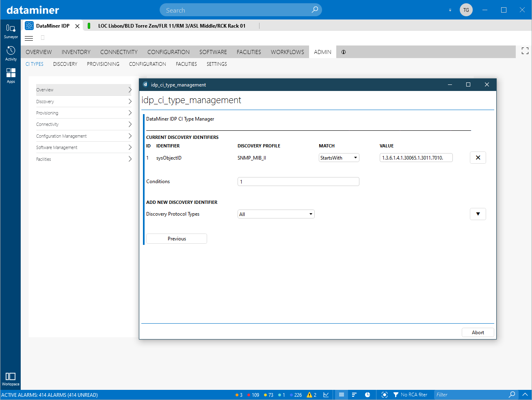Open the Apps sidebar panel
The width and height of the screenshot is (532, 400).
tap(11, 76)
